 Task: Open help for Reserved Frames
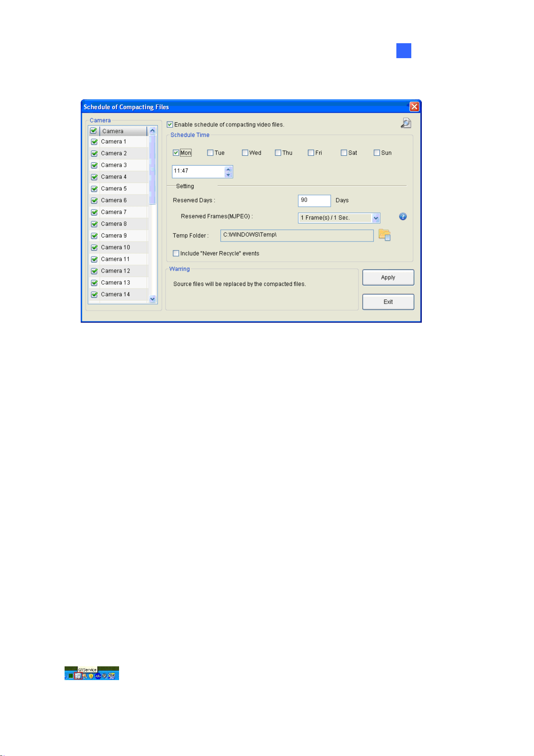coord(403,216)
